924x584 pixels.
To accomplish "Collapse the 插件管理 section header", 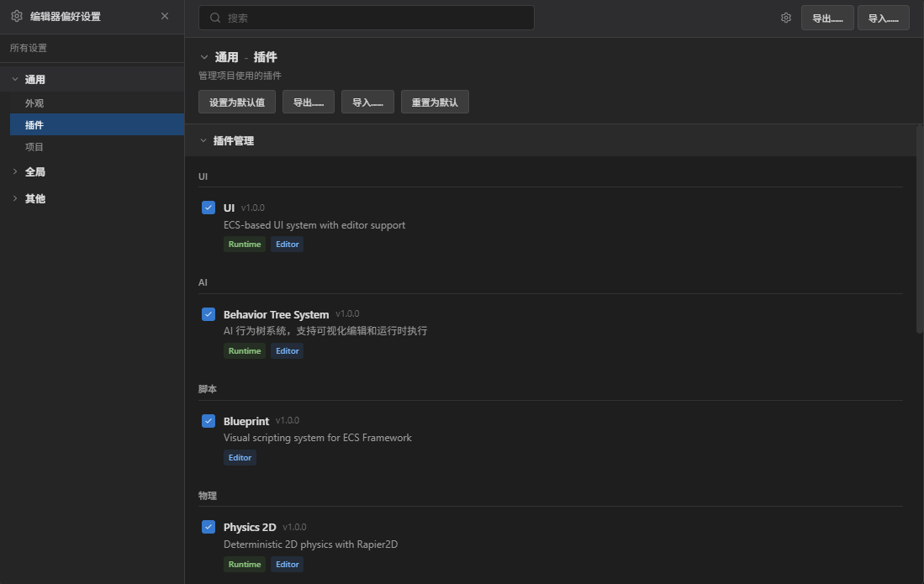I will click(x=203, y=140).
